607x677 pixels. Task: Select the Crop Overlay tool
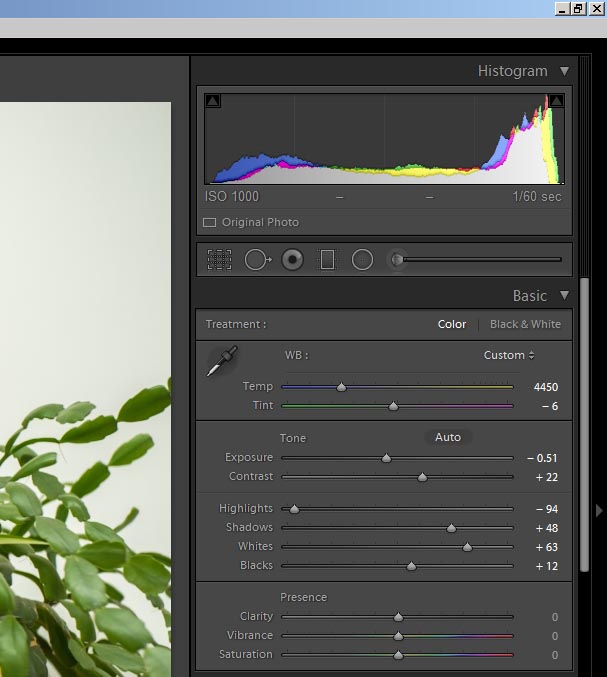click(219, 260)
